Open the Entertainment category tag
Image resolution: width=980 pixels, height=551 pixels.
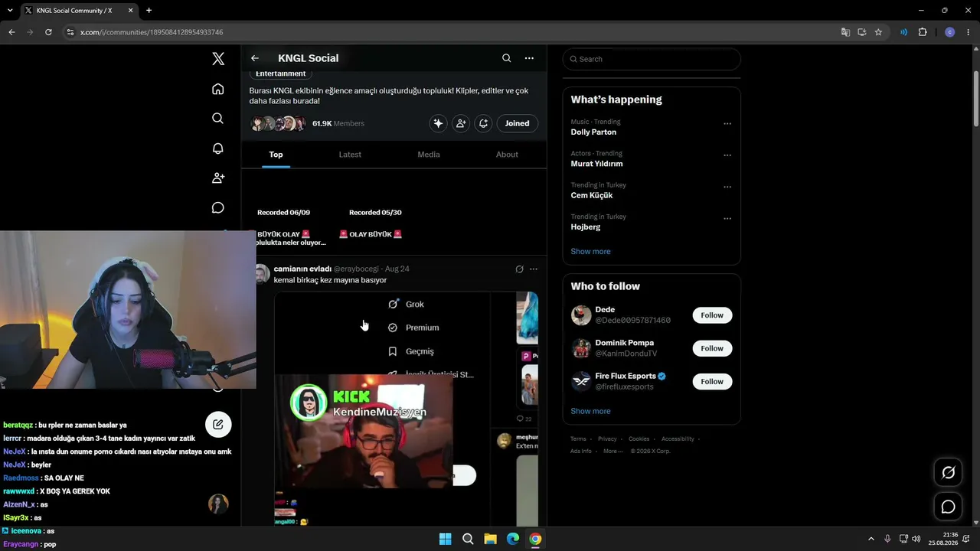280,73
